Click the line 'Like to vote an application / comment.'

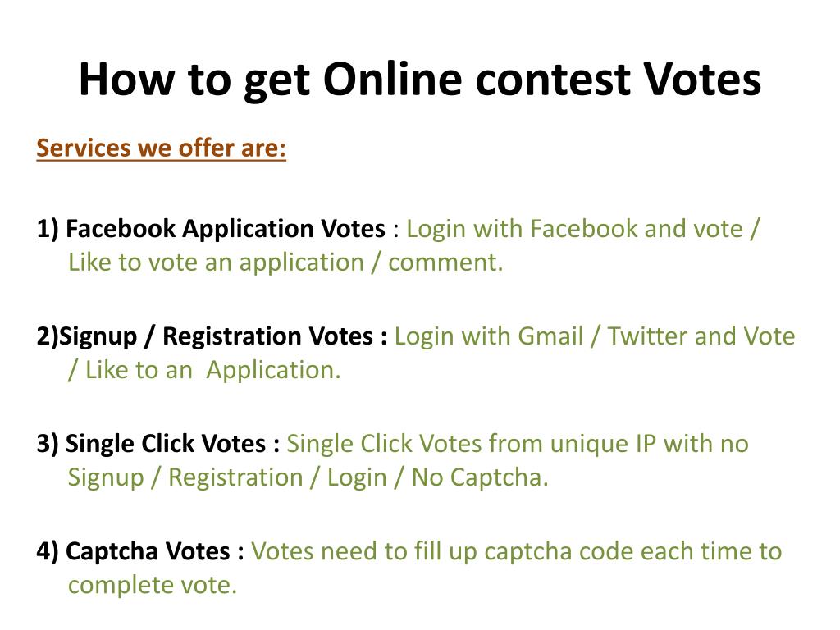click(285, 263)
